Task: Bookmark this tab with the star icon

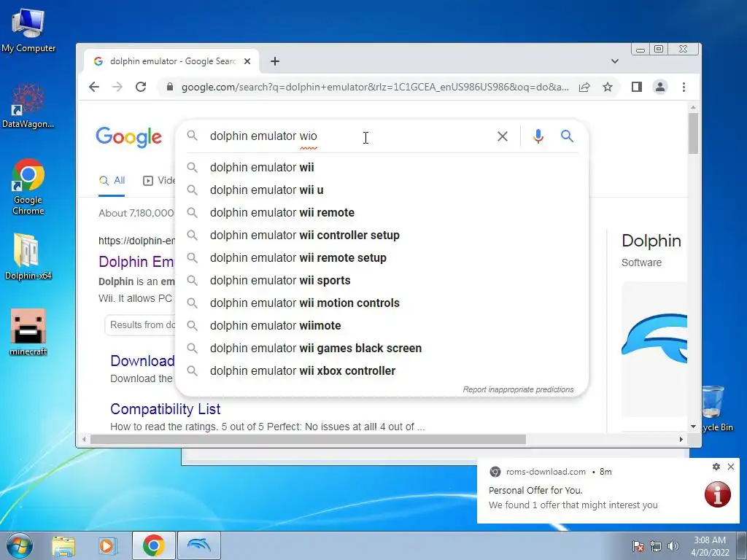Action: pos(608,87)
